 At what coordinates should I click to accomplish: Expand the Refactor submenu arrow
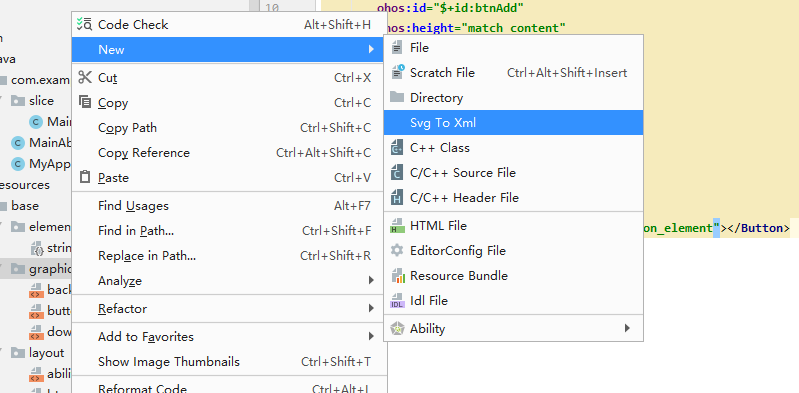(x=371, y=308)
